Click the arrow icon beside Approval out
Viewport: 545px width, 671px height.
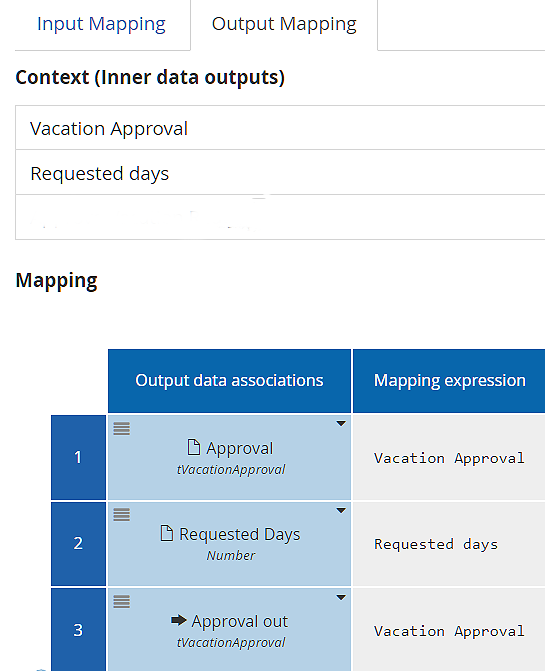(x=178, y=620)
